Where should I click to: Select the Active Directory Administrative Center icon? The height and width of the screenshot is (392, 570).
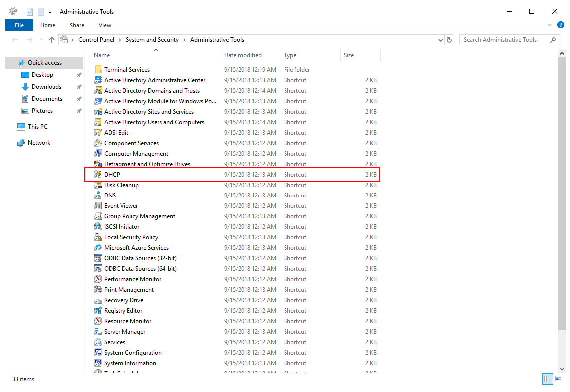coord(98,80)
